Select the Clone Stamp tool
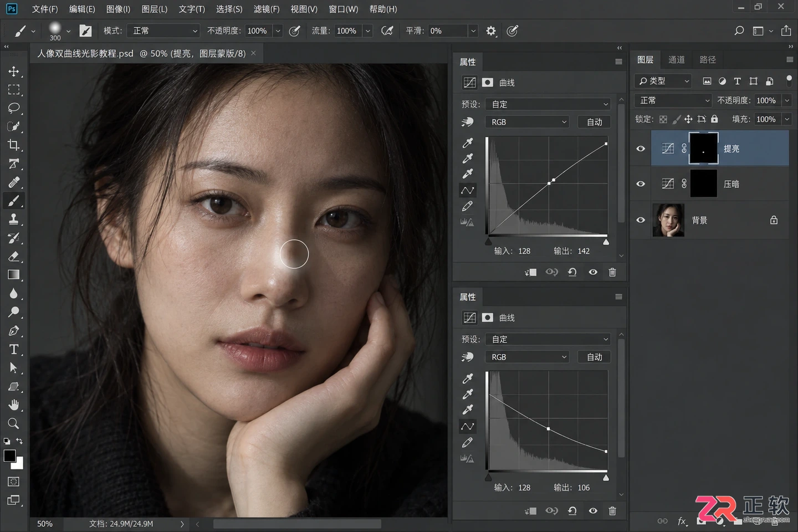Screen dimensions: 798x532 (14, 219)
